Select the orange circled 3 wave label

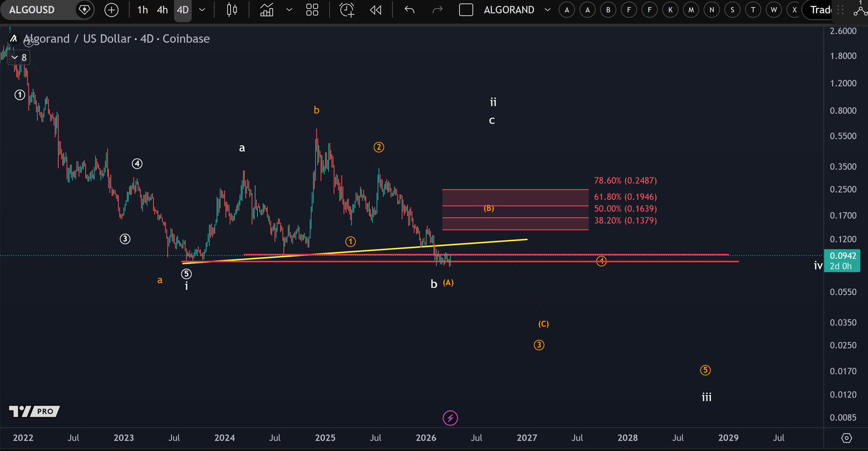(539, 345)
